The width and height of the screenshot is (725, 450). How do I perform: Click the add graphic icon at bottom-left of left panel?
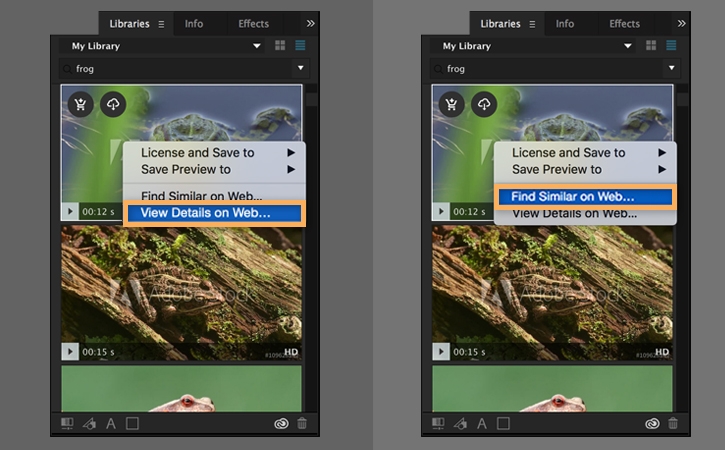click(68, 423)
